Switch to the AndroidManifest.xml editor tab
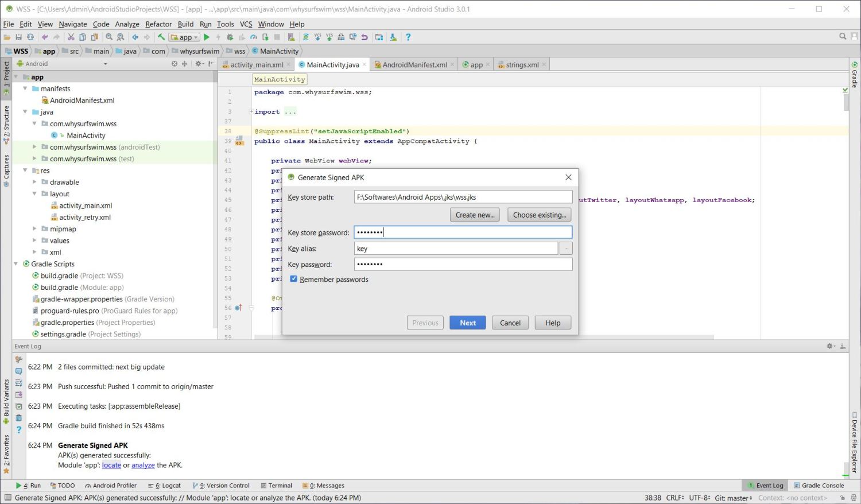Viewport: 861px width, 504px height. [x=414, y=65]
